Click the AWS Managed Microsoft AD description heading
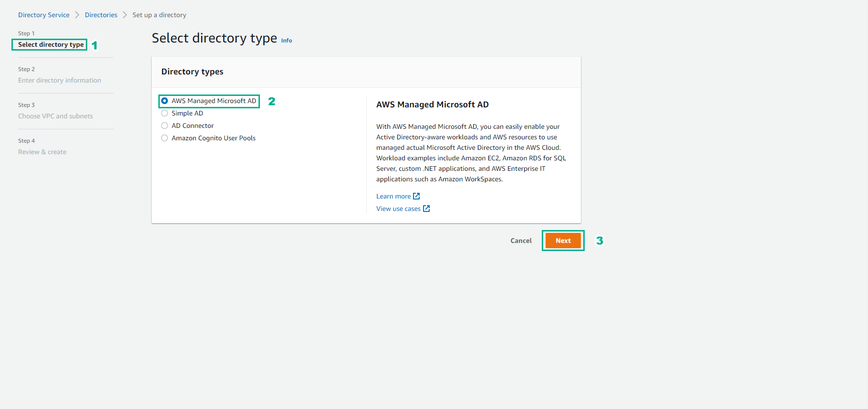 click(433, 105)
